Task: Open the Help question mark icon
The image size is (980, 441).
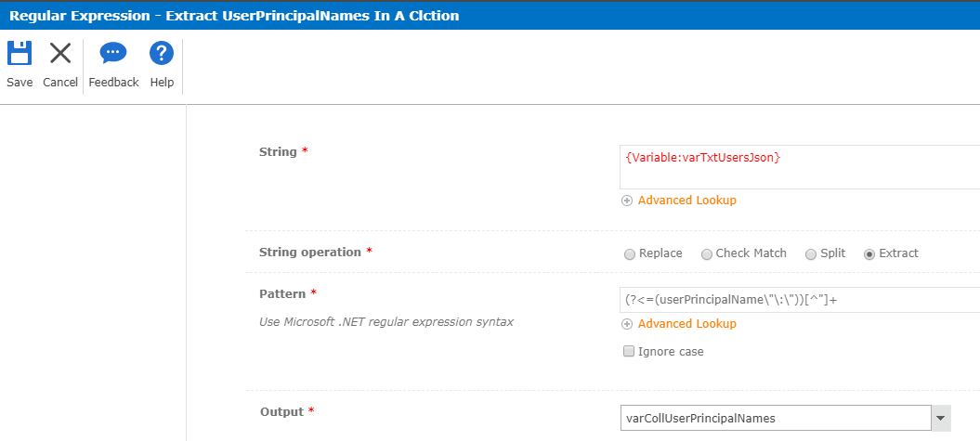Action: pyautogui.click(x=162, y=54)
